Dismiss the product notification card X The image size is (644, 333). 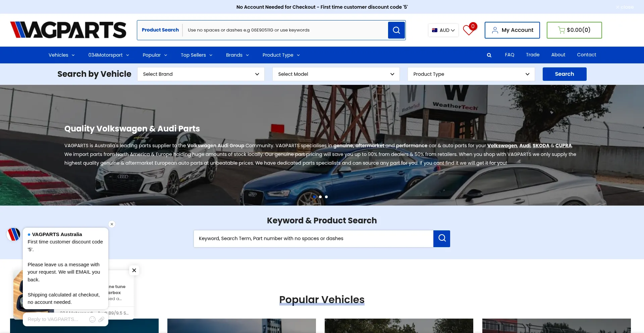(x=134, y=270)
